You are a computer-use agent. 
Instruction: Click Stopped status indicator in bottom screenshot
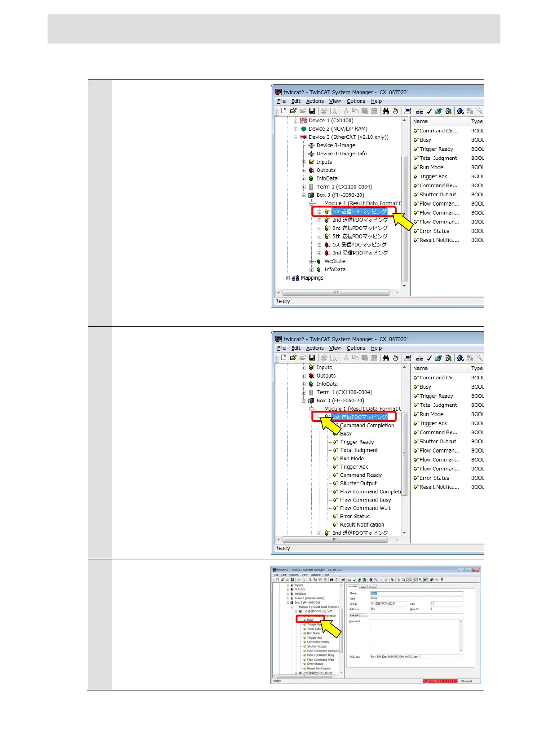tap(467, 681)
